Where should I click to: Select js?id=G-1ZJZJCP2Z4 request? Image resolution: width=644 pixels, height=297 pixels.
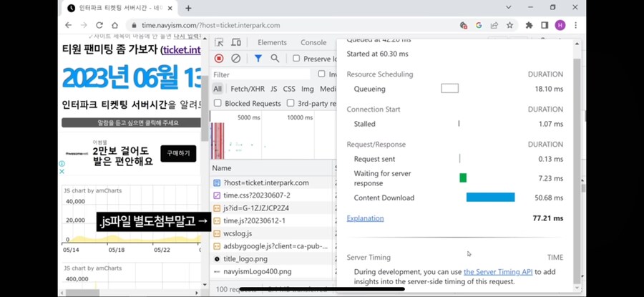[x=272, y=208]
